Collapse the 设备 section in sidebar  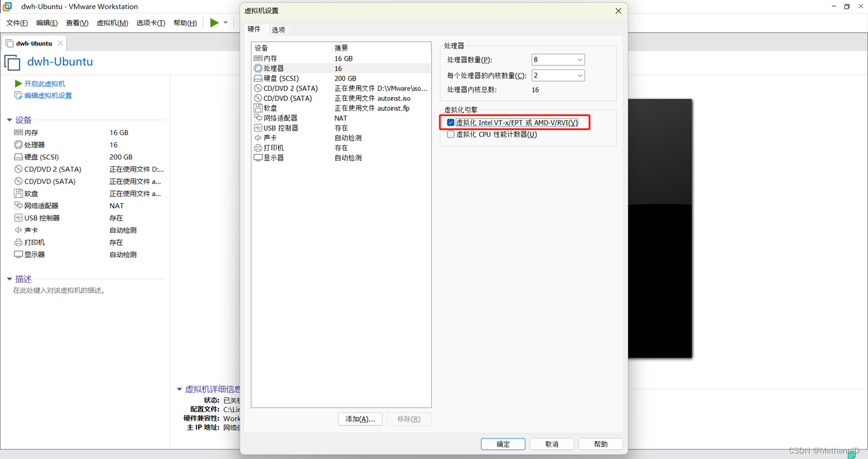(x=8, y=120)
